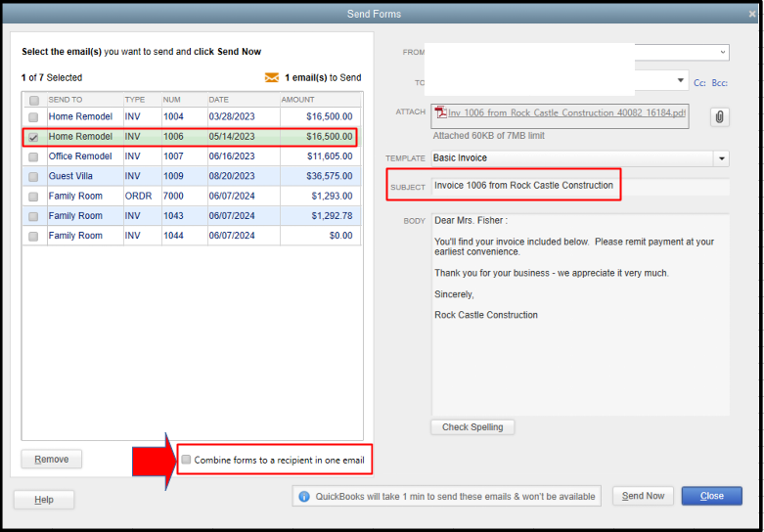Click the Bcc: link
Image resolution: width=764 pixels, height=532 pixels.
[719, 83]
